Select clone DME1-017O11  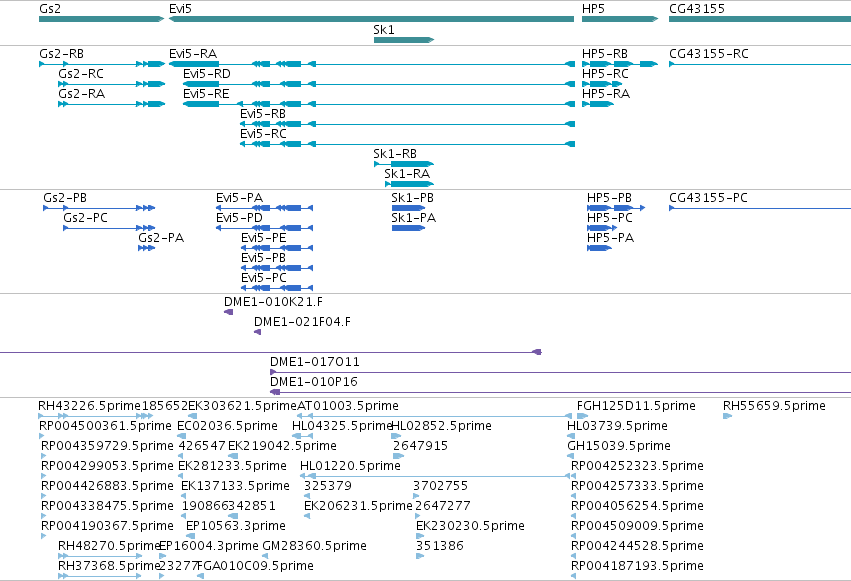click(x=561, y=372)
